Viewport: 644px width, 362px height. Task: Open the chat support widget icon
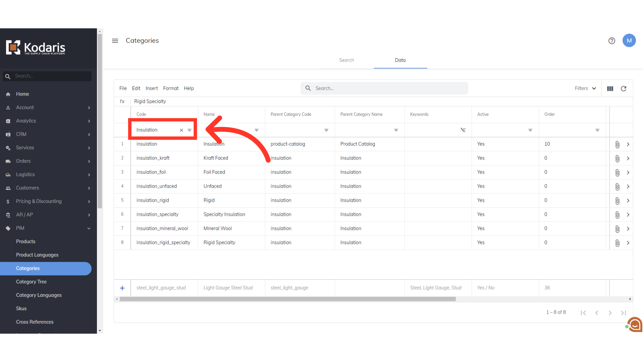635,324
